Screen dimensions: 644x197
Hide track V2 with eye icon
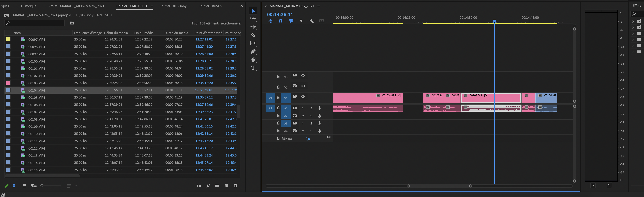coord(303,86)
